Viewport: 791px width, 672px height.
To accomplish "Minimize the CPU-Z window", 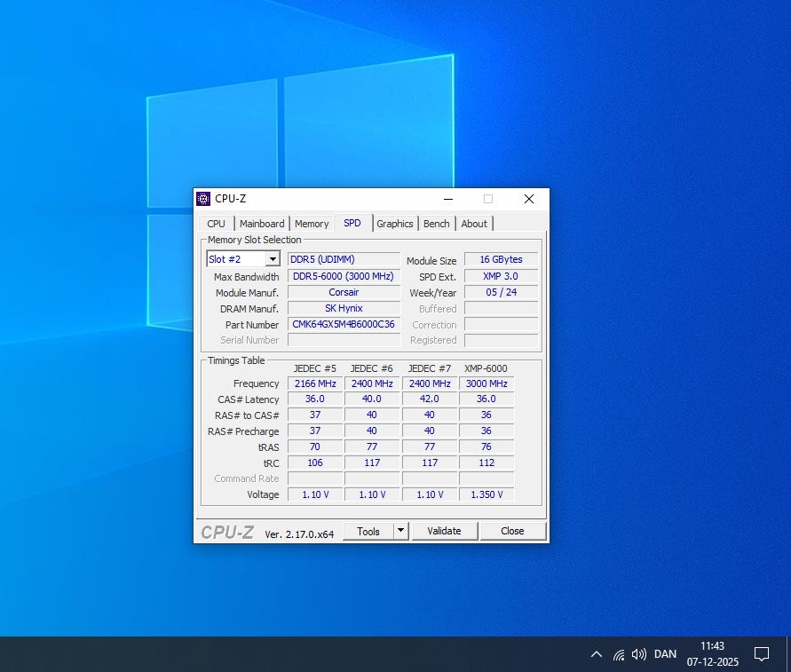I will point(447,199).
